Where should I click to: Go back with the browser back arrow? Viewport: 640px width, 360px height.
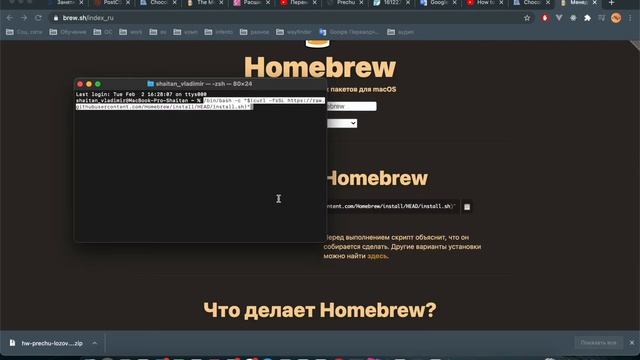point(9,18)
